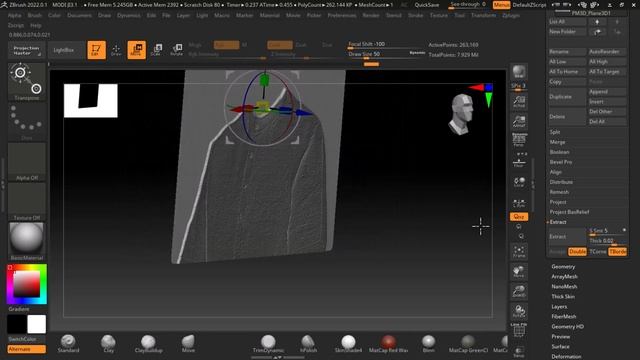Click the BPR render icon
The image size is (640, 360).
[x=519, y=72]
